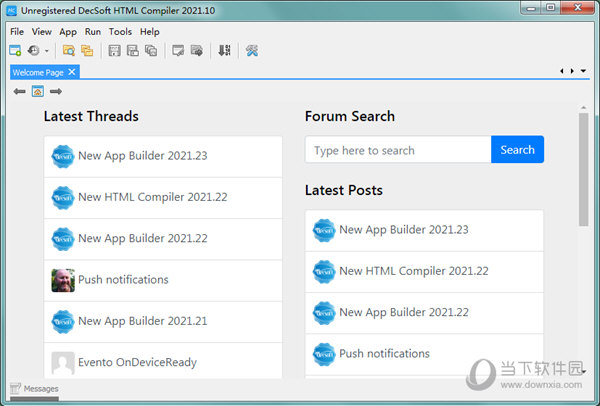Open post New App Builder 2021.23 in Latest Posts
This screenshot has width=600, height=406.
point(424,230)
